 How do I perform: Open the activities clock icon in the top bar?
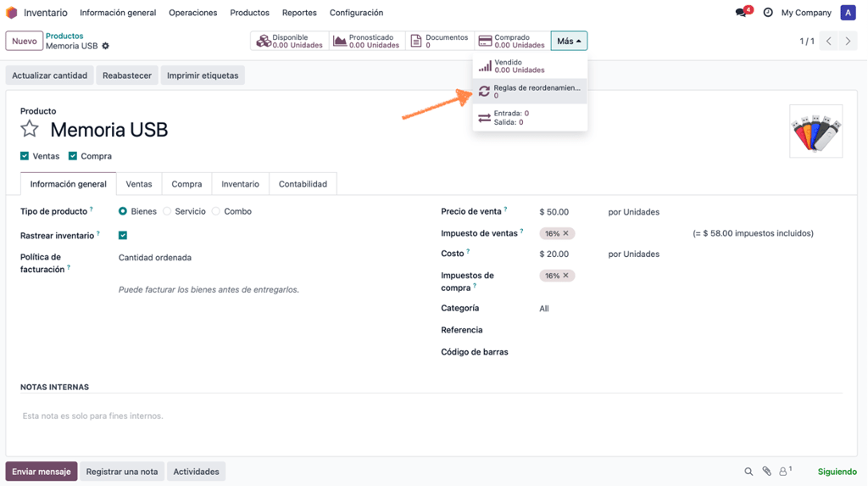[768, 12]
